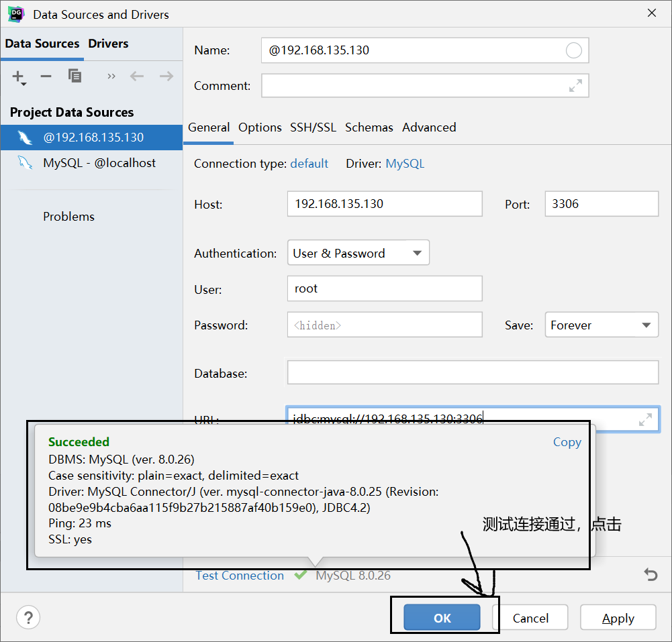Click the green Succeeded status text

click(x=79, y=441)
